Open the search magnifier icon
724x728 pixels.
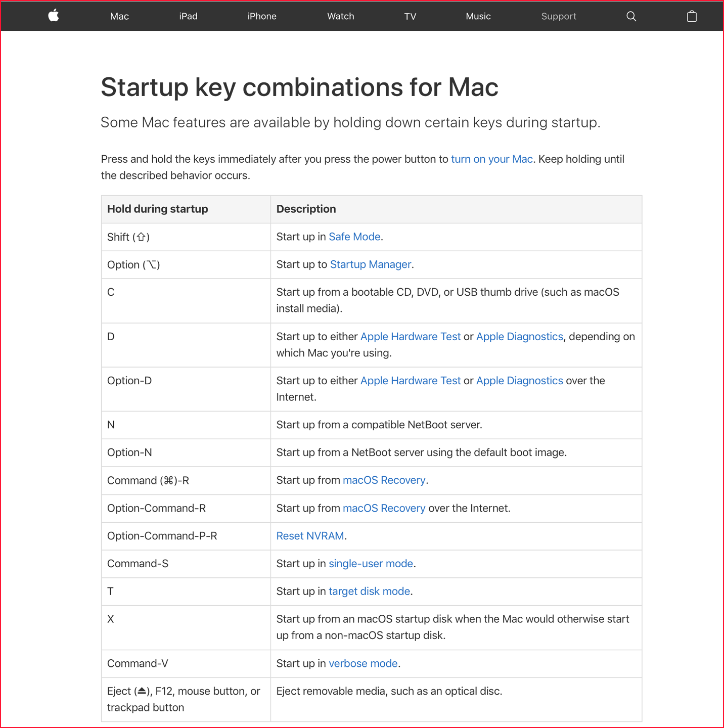631,16
